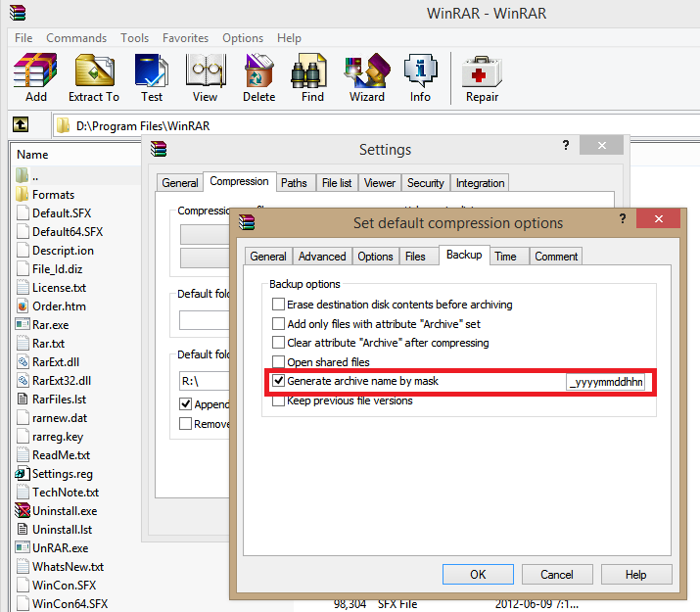This screenshot has width=700, height=612.
Task: Select the UnRAR.exe file icon
Action: [23, 547]
